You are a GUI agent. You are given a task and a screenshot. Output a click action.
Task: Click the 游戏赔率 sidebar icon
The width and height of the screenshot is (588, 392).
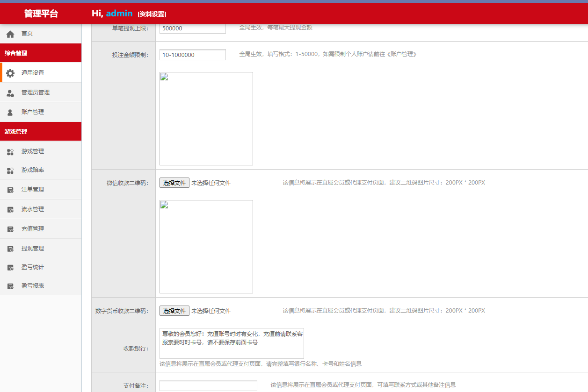(10, 171)
